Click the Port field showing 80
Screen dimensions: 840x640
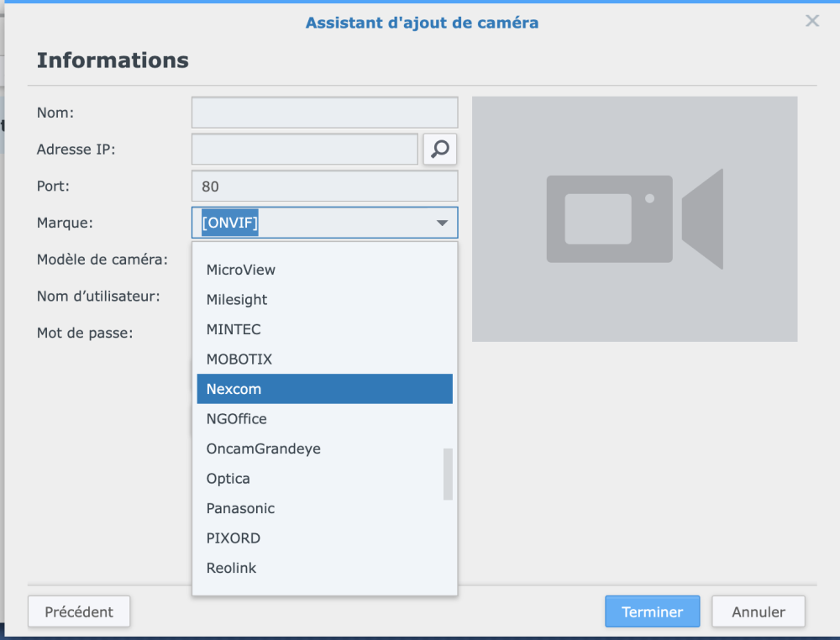[324, 186]
